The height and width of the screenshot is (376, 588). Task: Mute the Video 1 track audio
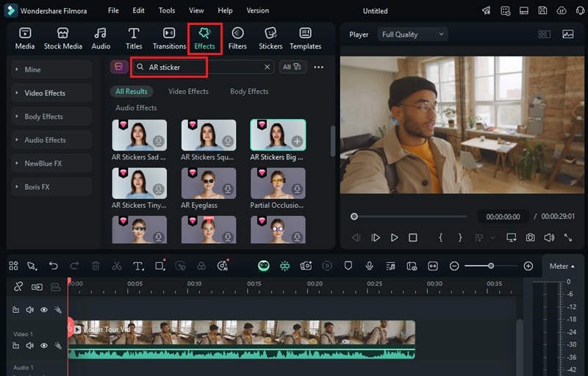click(30, 345)
